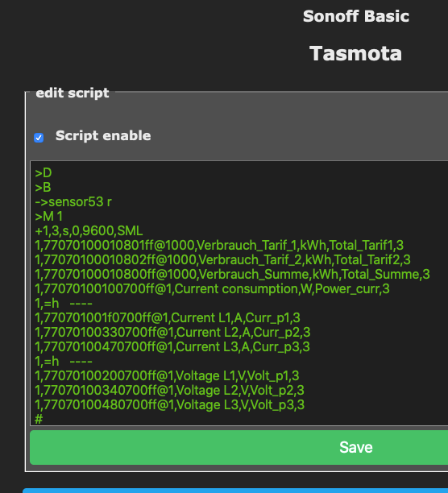
Task: Place cursor on the '>B' script line
Action: point(43,188)
